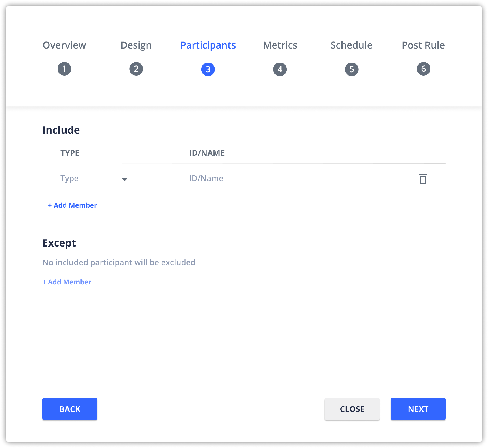Select step 6 circle for Post Rule

423,69
